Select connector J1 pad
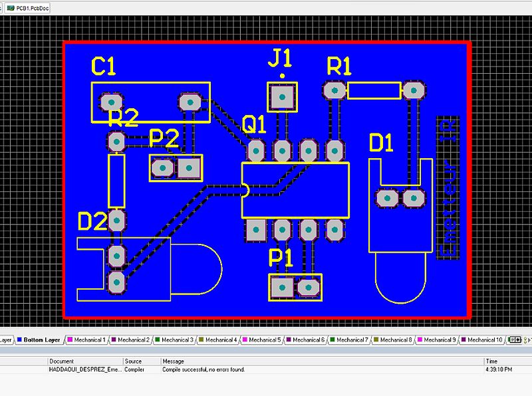Image resolution: width=532 pixels, height=396 pixels. (282, 97)
